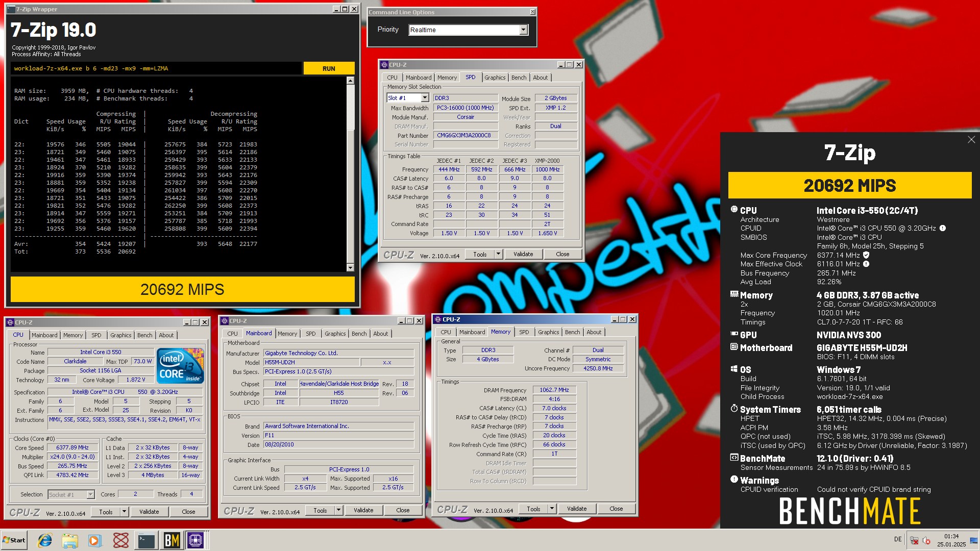The image size is (980, 551).
Task: Click the DRAM Frequency 1062.7 MHz value
Action: tap(554, 390)
